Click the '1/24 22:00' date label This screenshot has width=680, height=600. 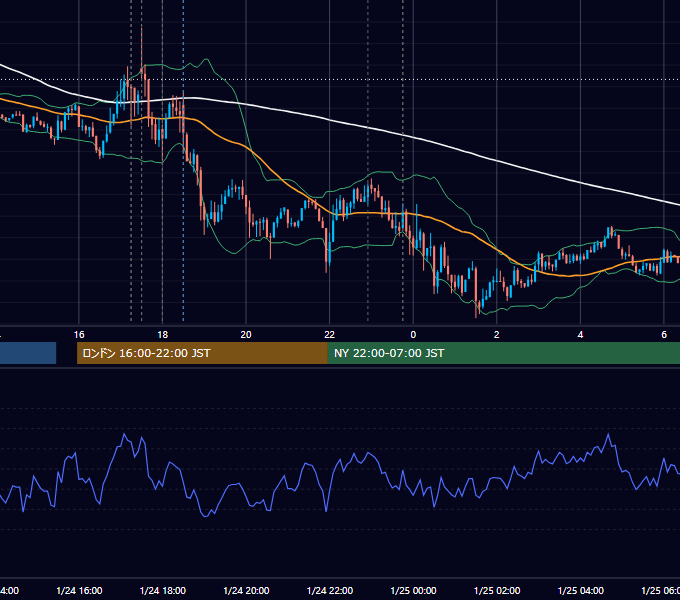[330, 591]
